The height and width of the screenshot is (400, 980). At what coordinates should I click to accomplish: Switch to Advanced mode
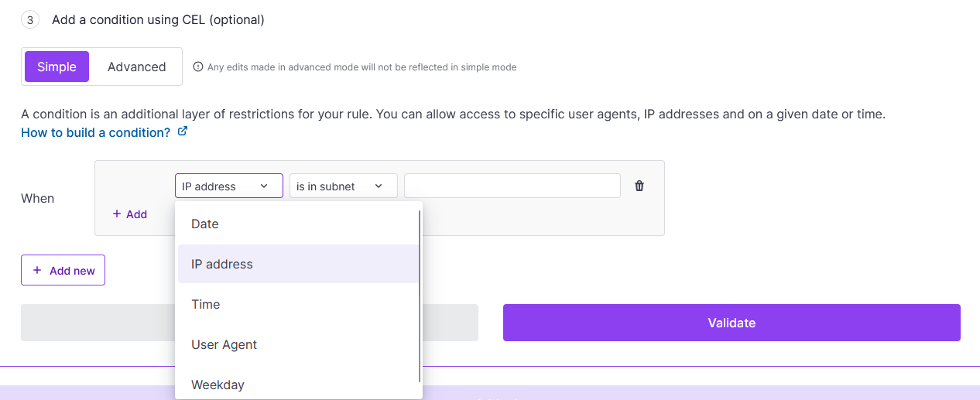pos(137,67)
